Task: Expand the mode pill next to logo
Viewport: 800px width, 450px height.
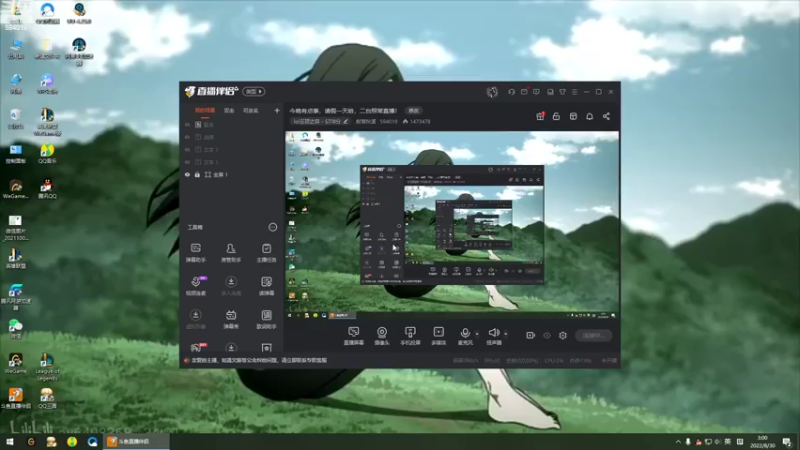Action: coord(254,91)
